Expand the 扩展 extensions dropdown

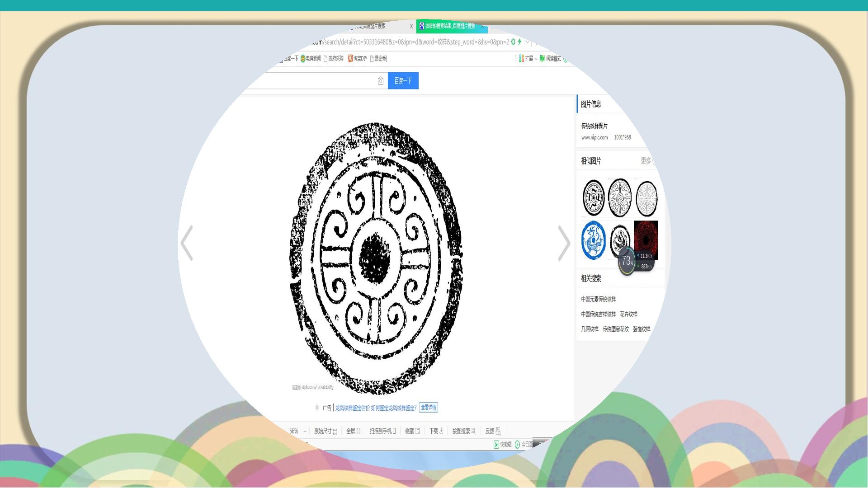click(x=528, y=59)
